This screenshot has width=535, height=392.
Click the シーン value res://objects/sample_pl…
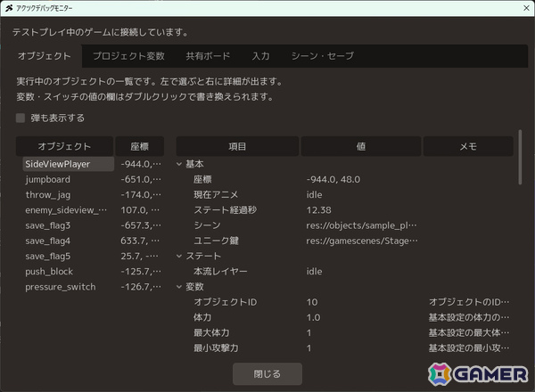point(362,225)
